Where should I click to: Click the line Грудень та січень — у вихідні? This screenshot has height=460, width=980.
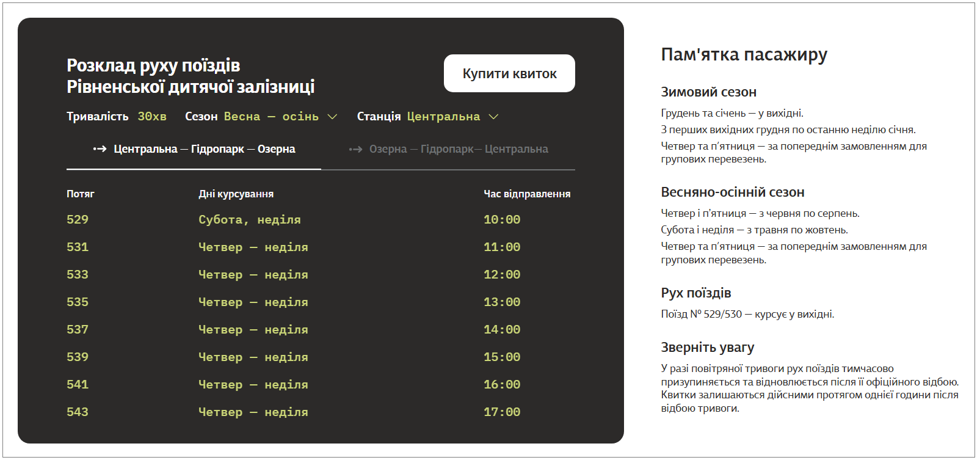tap(732, 113)
